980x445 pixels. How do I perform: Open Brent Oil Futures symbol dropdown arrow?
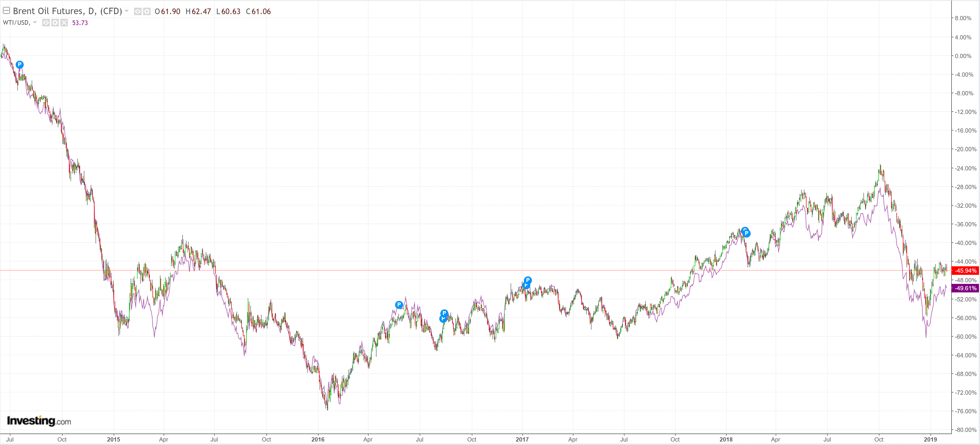[127, 11]
